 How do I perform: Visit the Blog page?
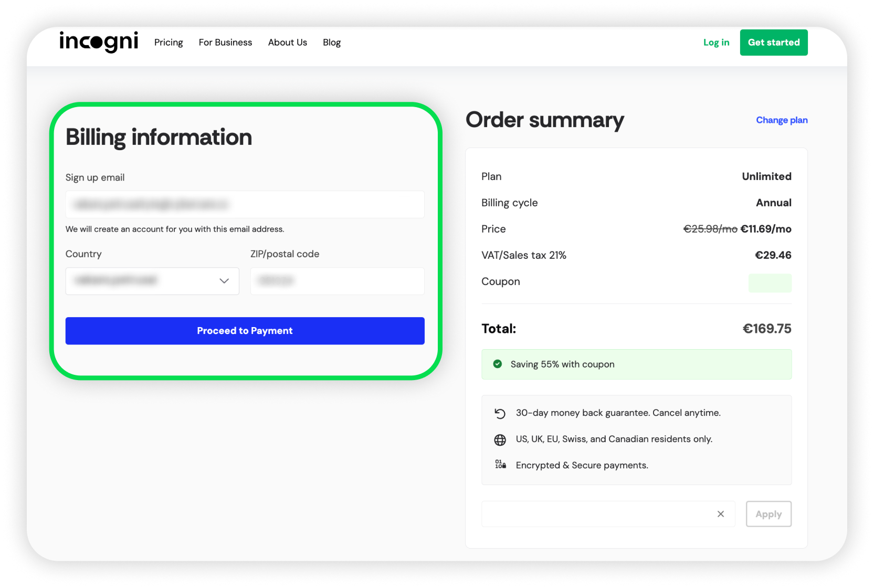332,43
